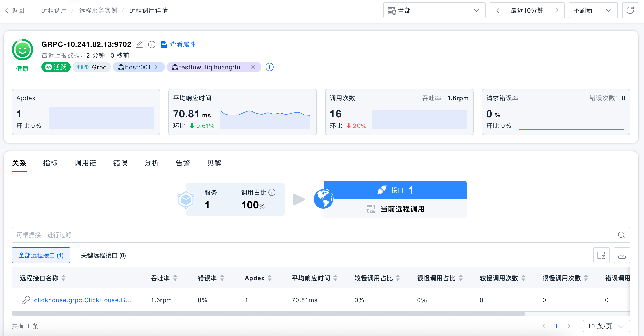The image size is (644, 336).
Task: Switch to the 见解 tab
Action: tap(214, 163)
